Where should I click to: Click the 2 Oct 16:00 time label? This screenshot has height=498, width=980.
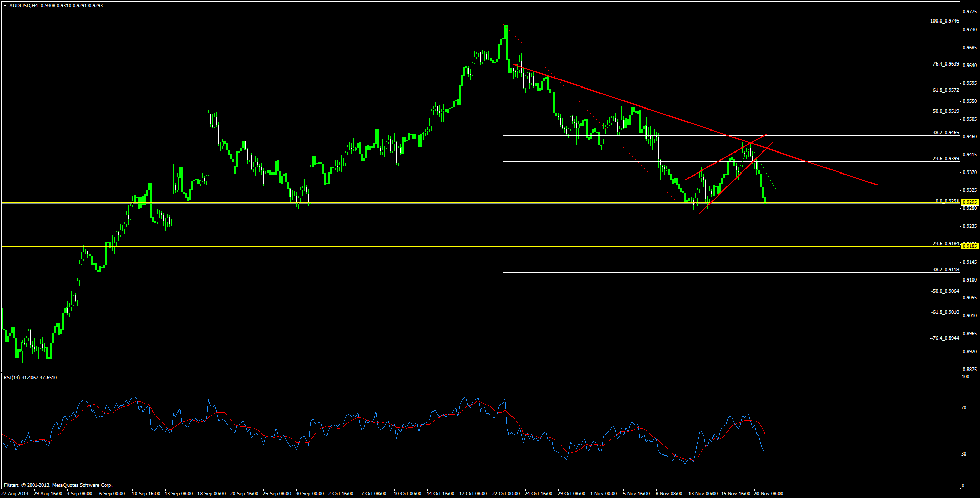click(341, 494)
